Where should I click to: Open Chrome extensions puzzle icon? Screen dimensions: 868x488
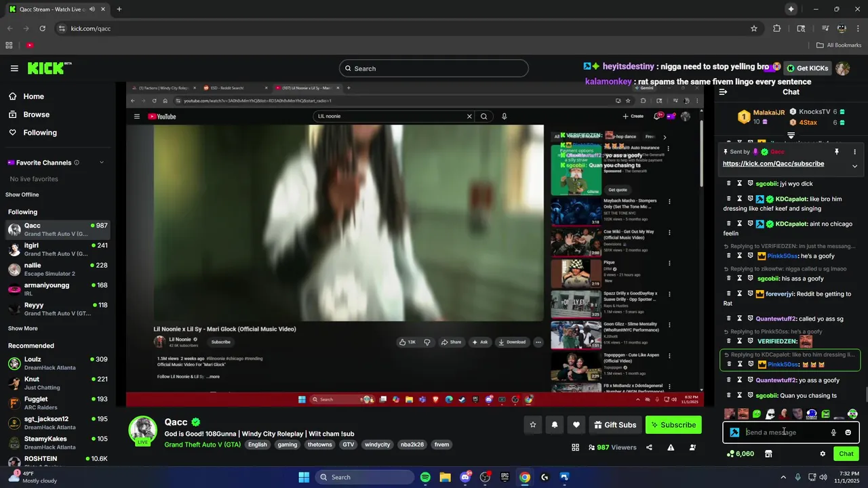(x=777, y=28)
